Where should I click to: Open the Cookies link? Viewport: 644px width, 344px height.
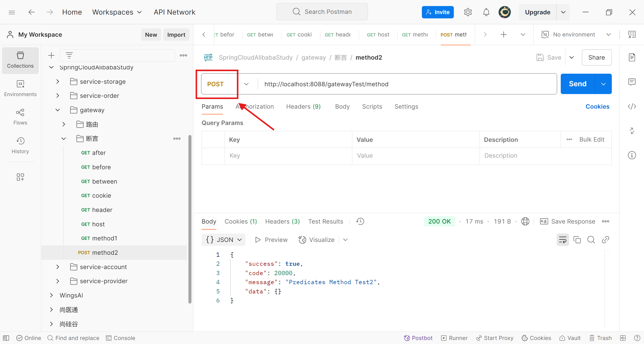(597, 107)
